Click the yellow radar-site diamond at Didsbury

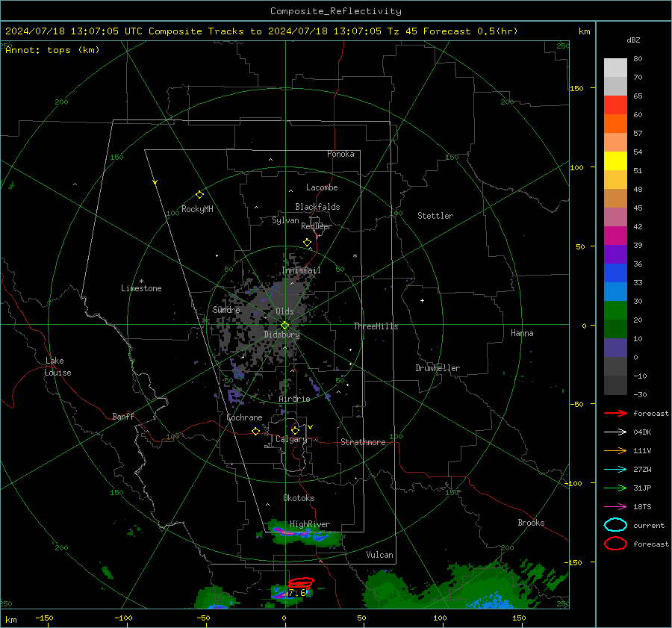[x=284, y=326]
